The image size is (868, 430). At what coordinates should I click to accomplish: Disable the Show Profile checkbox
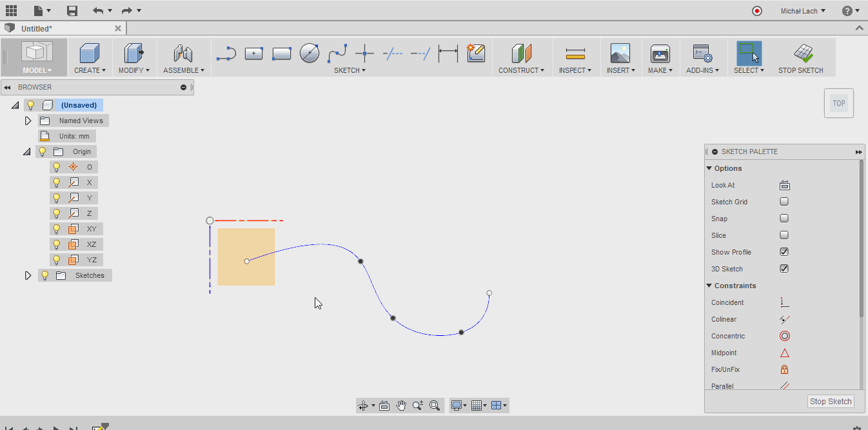point(784,251)
